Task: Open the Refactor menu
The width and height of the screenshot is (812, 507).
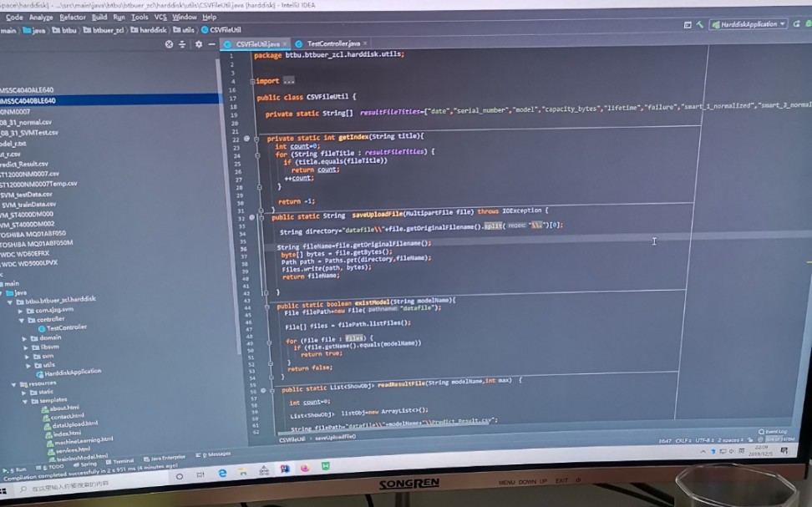Action: click(x=73, y=17)
